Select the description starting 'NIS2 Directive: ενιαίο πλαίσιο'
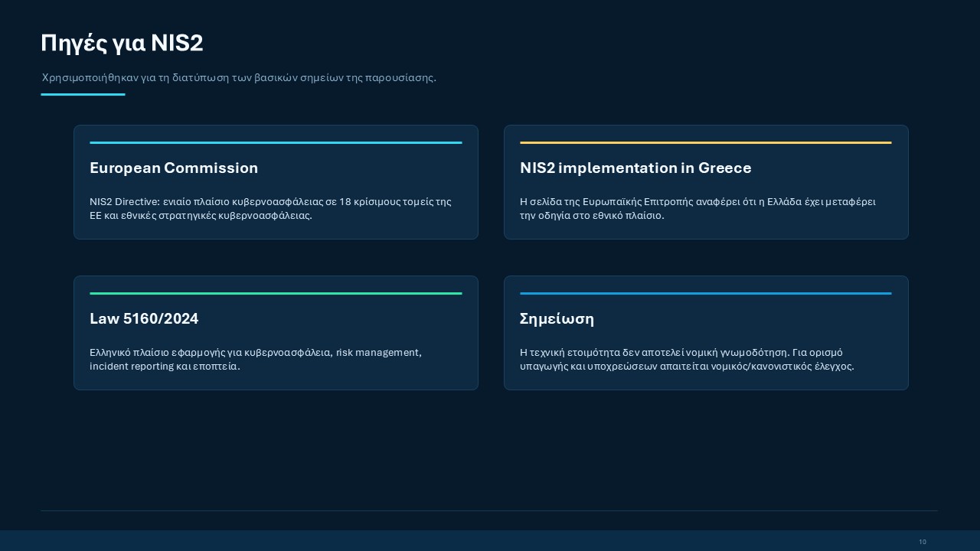The height and width of the screenshot is (551, 980). click(x=270, y=208)
